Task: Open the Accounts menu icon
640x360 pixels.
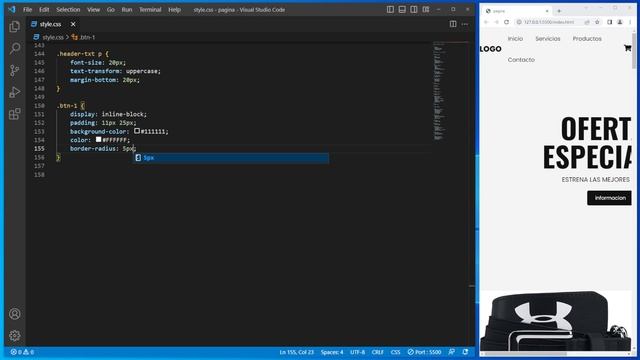Action: [x=15, y=314]
